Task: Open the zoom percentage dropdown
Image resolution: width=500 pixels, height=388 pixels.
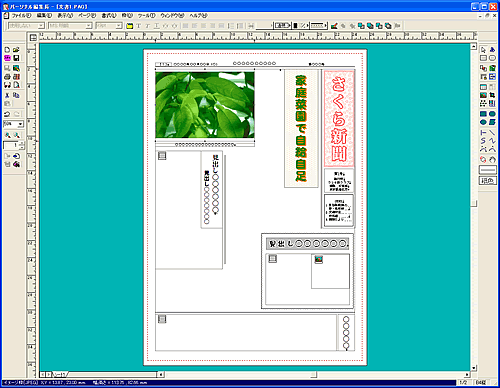Action: 21,124
